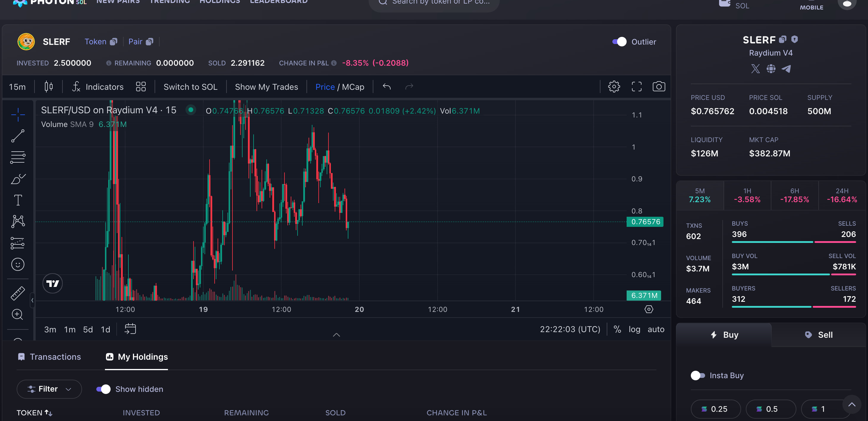The width and height of the screenshot is (868, 421).
Task: Choose the 0.25 SOL buy amount
Action: coord(716,409)
